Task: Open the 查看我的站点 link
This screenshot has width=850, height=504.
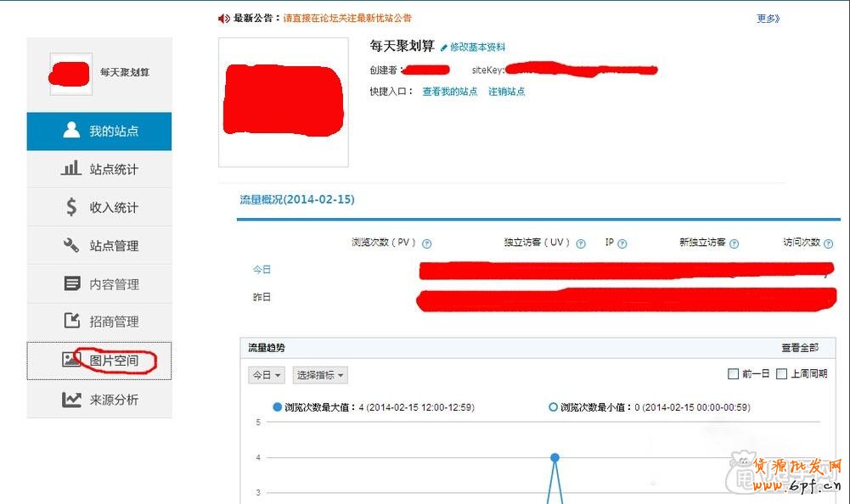Action: click(x=449, y=92)
